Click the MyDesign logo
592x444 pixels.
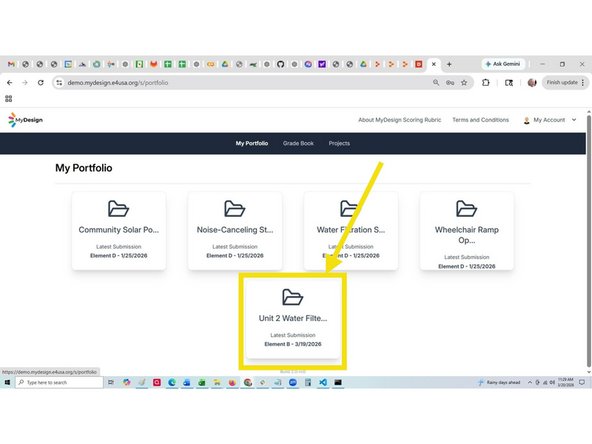coord(25,120)
